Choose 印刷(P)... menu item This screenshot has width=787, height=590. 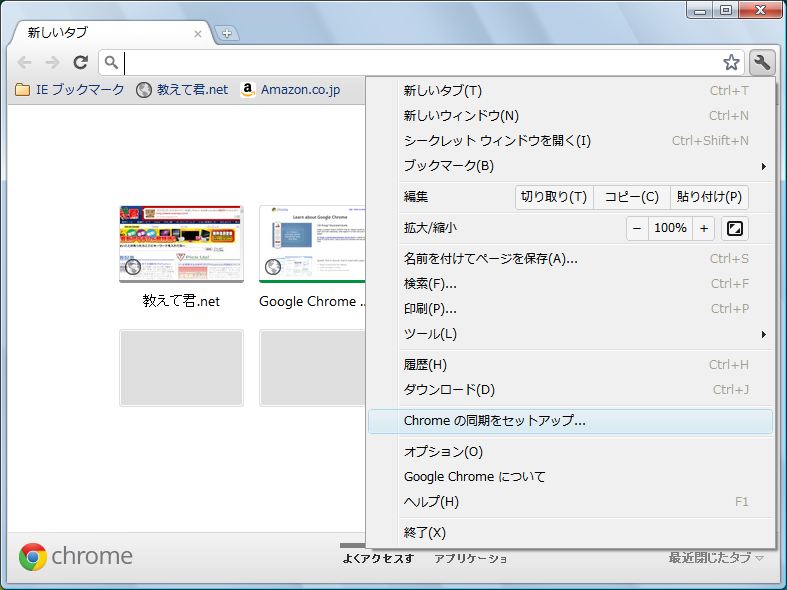[x=571, y=309]
